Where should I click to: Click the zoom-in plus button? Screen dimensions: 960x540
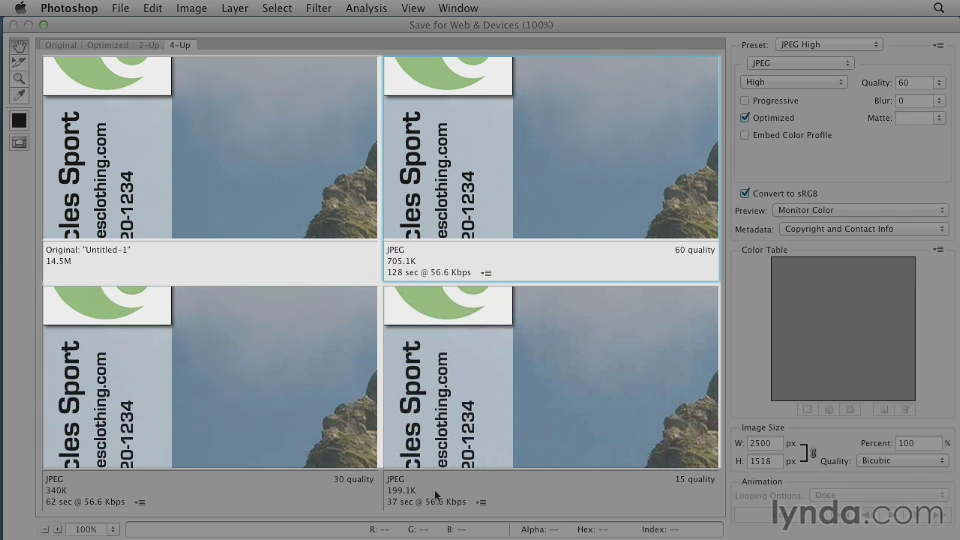[x=59, y=529]
